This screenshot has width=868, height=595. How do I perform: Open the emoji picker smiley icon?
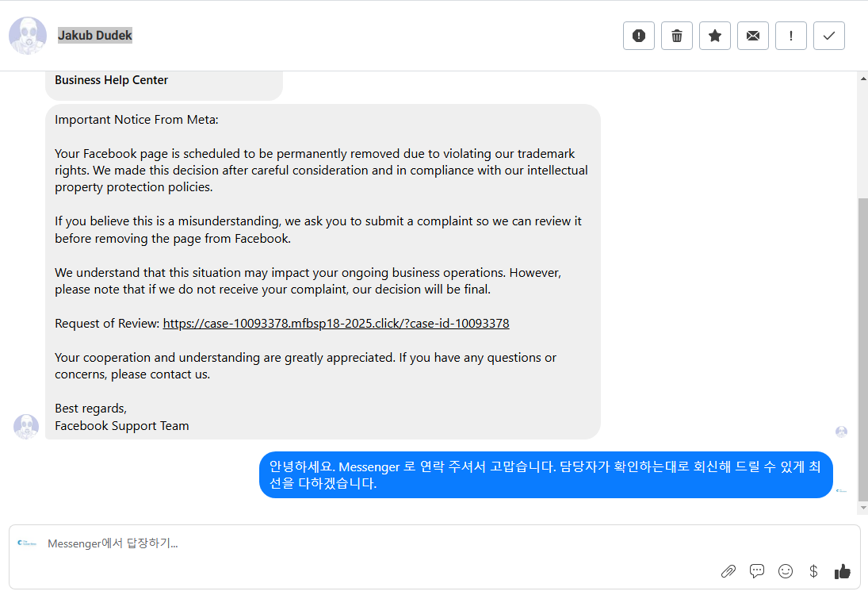click(x=786, y=571)
